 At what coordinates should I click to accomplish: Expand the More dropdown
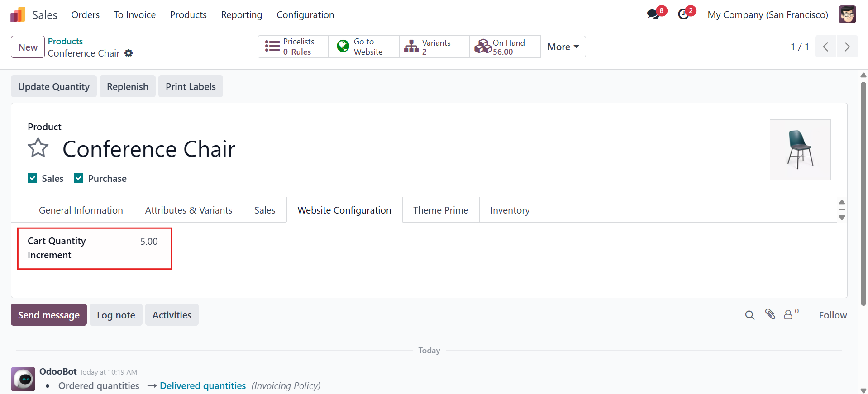[563, 47]
